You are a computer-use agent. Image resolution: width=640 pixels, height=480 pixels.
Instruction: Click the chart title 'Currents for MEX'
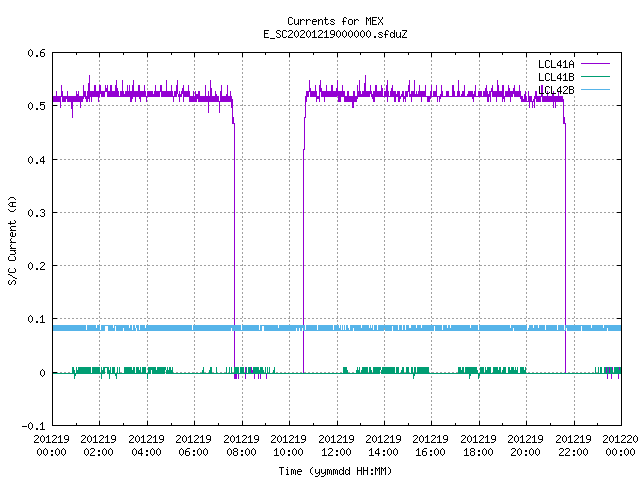click(x=335, y=21)
